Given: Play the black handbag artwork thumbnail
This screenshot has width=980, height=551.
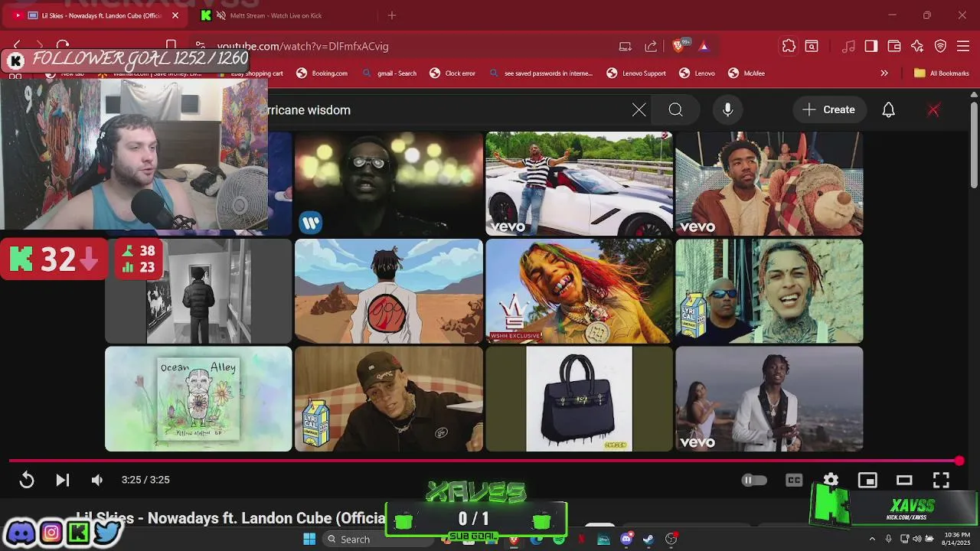Looking at the screenshot, I should 580,399.
